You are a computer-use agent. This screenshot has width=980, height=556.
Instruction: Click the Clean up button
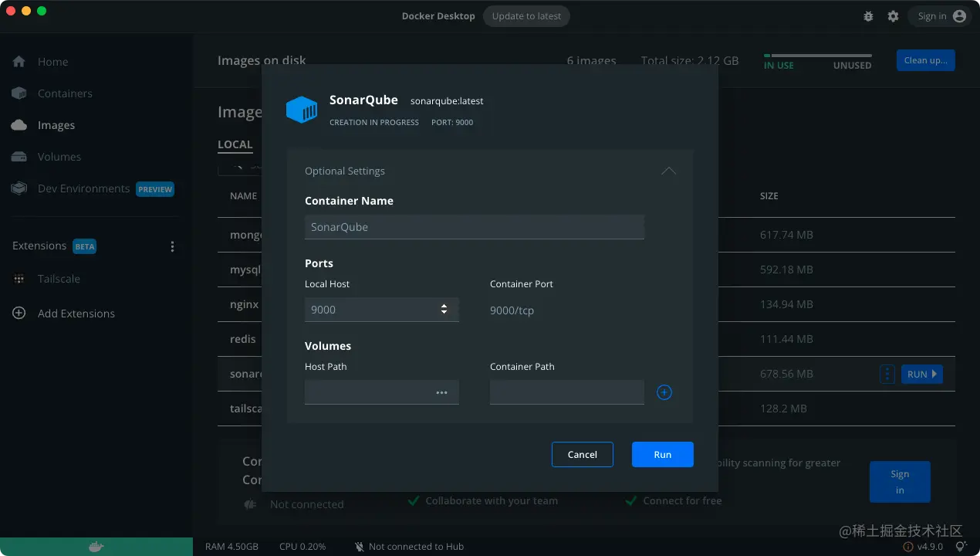pyautogui.click(x=926, y=60)
